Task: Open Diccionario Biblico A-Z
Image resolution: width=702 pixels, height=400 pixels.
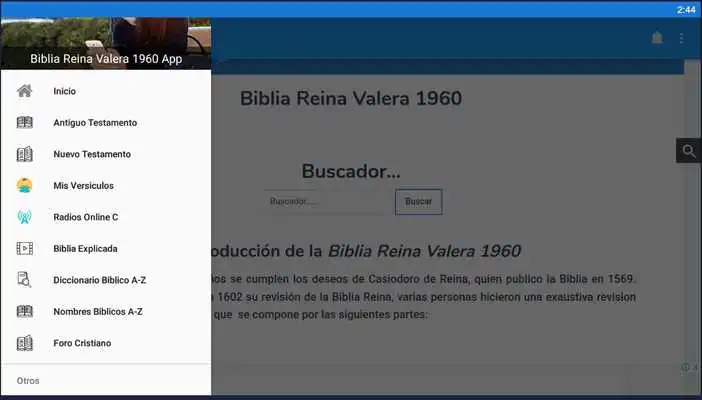Action: point(106,280)
